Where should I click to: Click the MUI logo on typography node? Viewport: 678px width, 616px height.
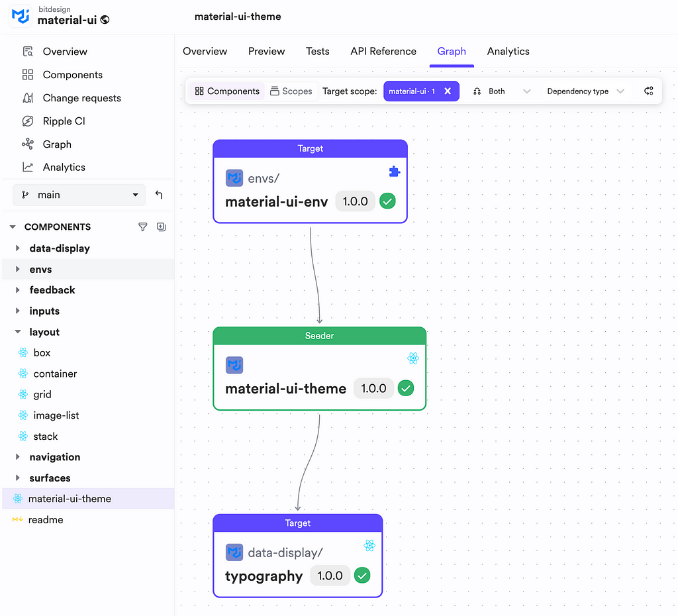[234, 552]
